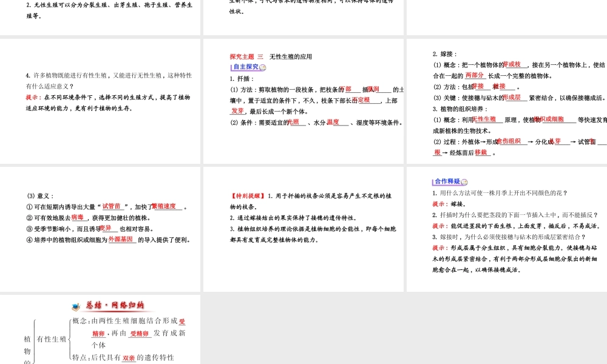
Task: Click question 3. 嫁接时，为什么必须
Action: 509,237
